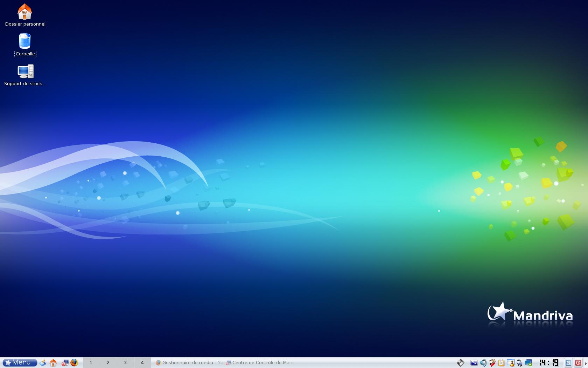
Task: Launch Firefox from the panel
Action: [x=74, y=363]
